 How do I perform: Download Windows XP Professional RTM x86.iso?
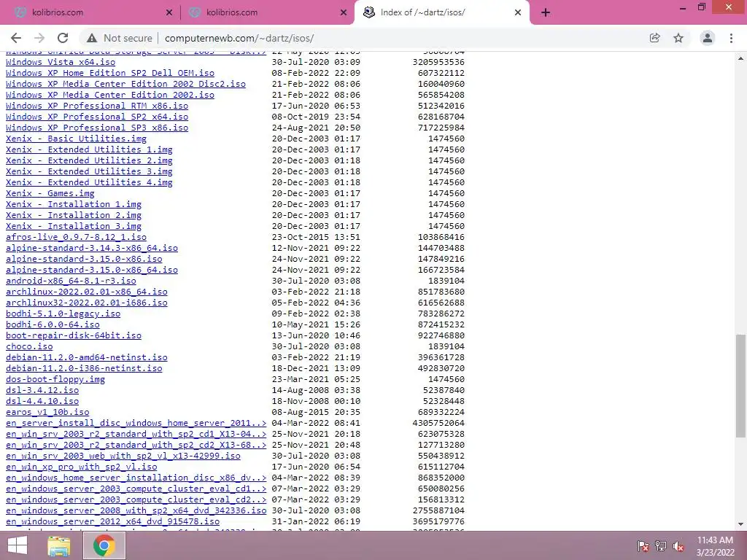(97, 106)
